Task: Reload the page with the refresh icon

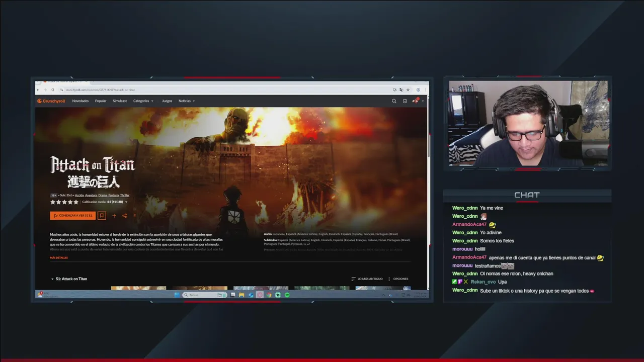Action: click(x=53, y=90)
